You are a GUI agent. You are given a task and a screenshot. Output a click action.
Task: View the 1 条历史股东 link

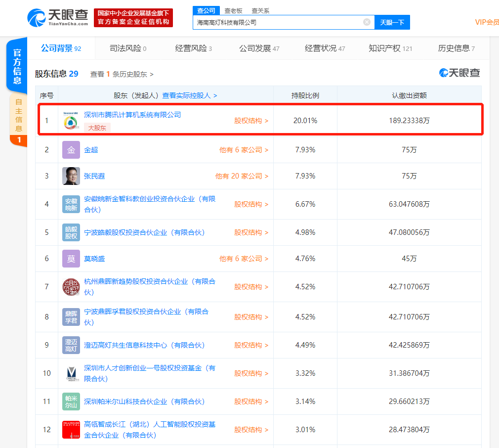(122, 74)
